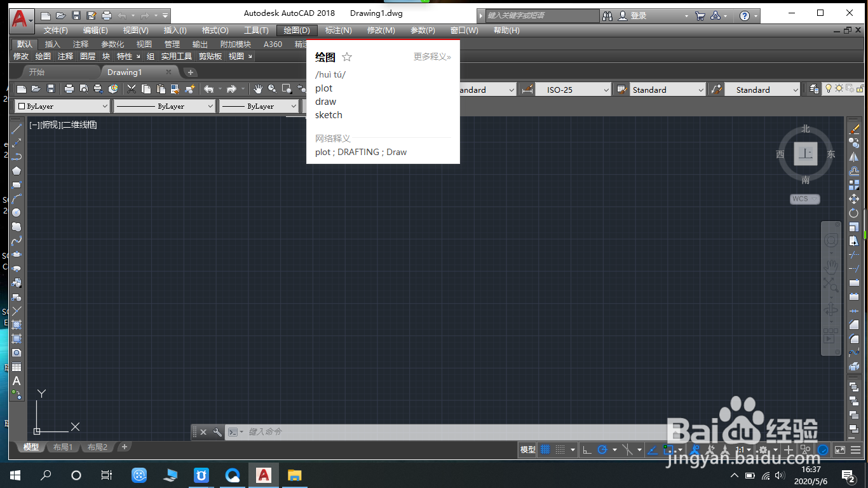Toggle grid display in status bar
The image size is (868, 488).
click(545, 450)
